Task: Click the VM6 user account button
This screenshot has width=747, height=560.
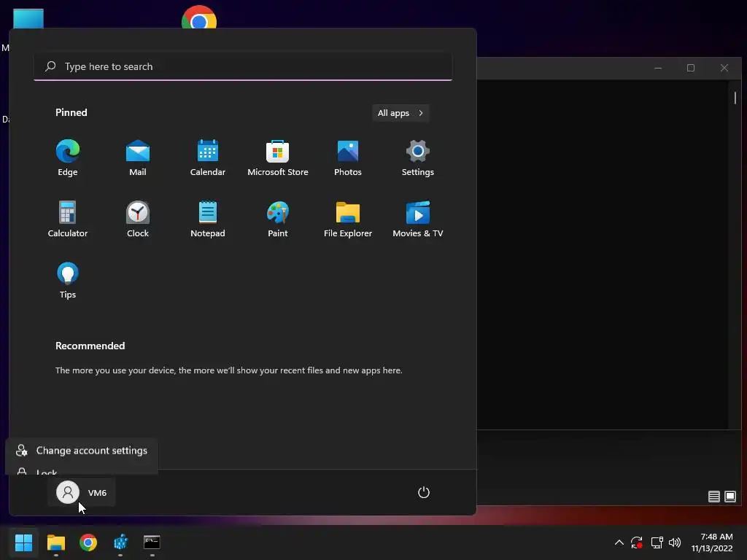Action: point(82,492)
